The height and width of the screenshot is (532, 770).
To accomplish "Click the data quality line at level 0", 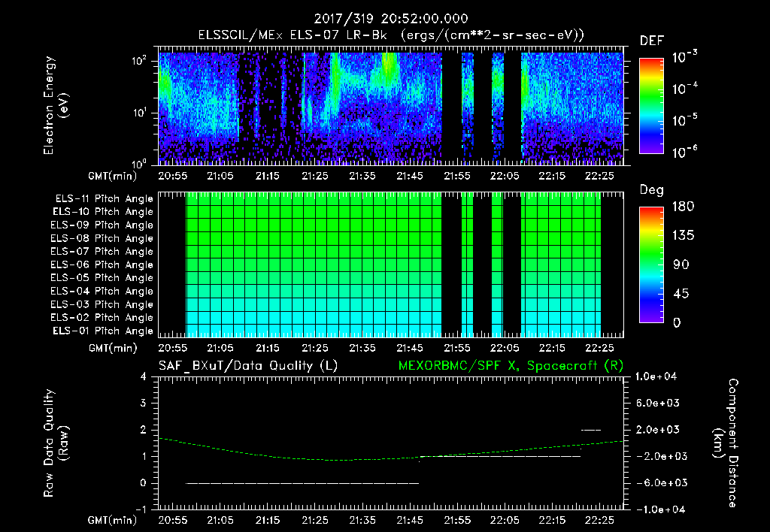I will 302,483.
